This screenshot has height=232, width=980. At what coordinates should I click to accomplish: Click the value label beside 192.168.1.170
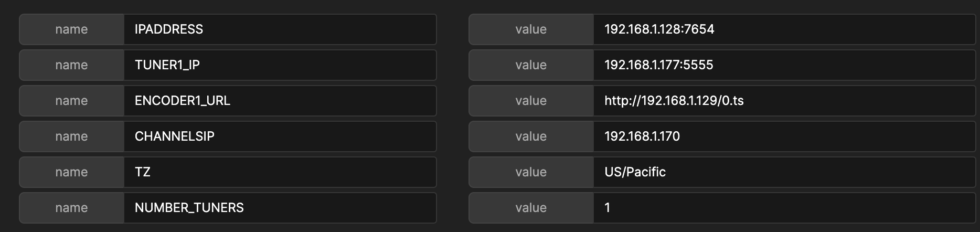coord(531,136)
